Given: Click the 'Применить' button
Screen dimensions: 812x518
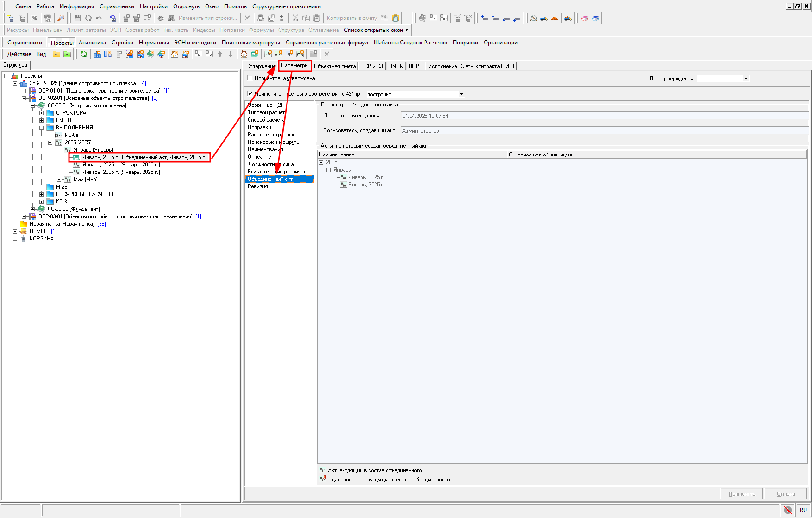Looking at the screenshot, I should pos(742,494).
